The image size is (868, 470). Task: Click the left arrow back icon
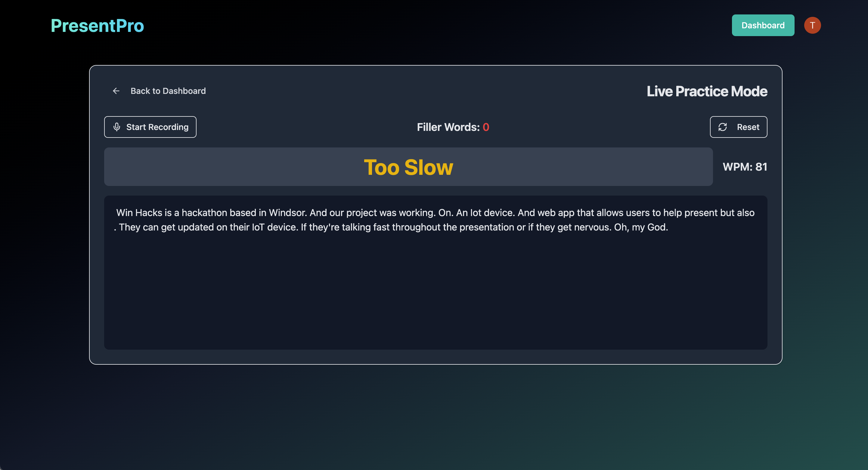point(116,91)
